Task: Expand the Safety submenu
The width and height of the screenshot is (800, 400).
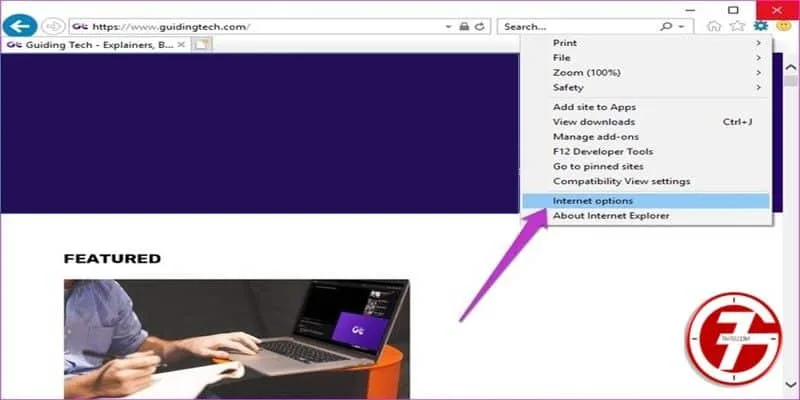Action: click(x=646, y=87)
